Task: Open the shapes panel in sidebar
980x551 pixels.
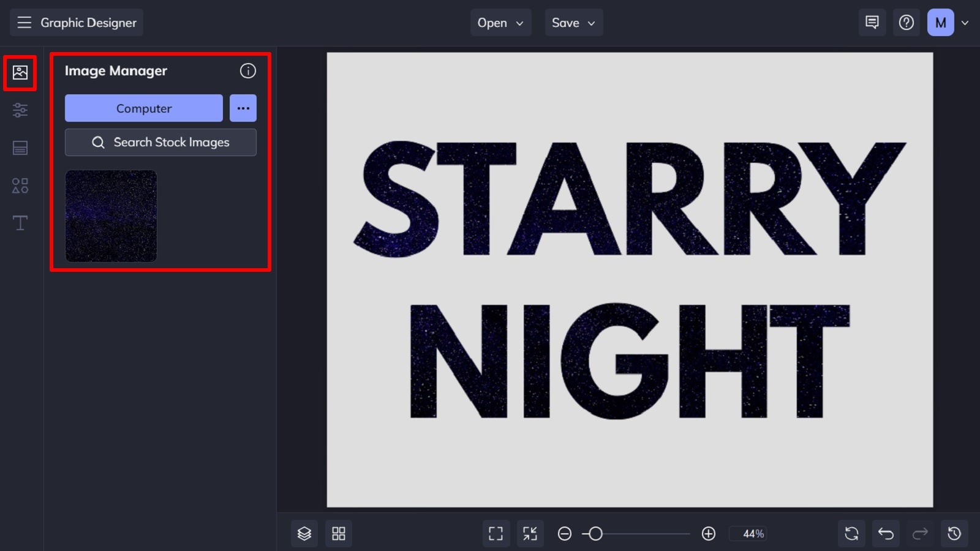Action: tap(20, 186)
